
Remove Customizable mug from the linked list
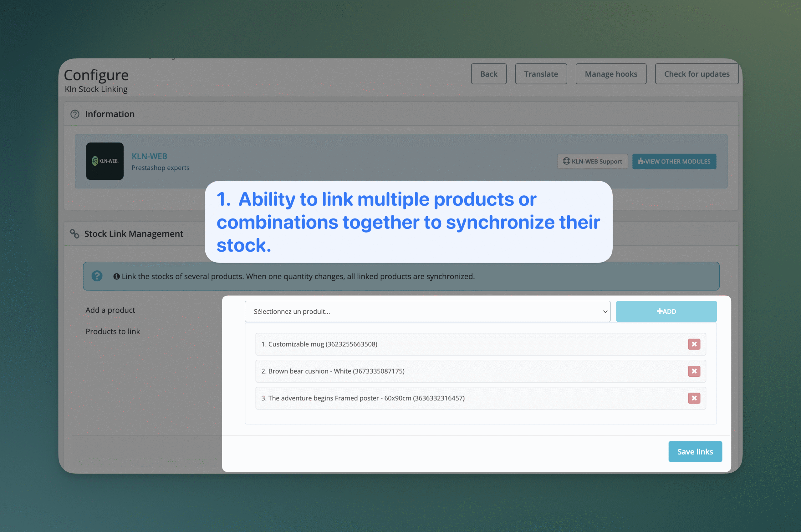coord(694,344)
